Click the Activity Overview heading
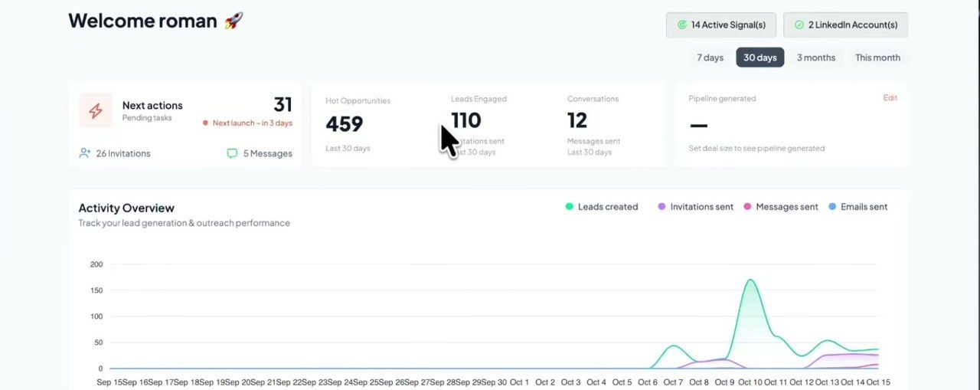The height and width of the screenshot is (390, 980). pyautogui.click(x=126, y=208)
